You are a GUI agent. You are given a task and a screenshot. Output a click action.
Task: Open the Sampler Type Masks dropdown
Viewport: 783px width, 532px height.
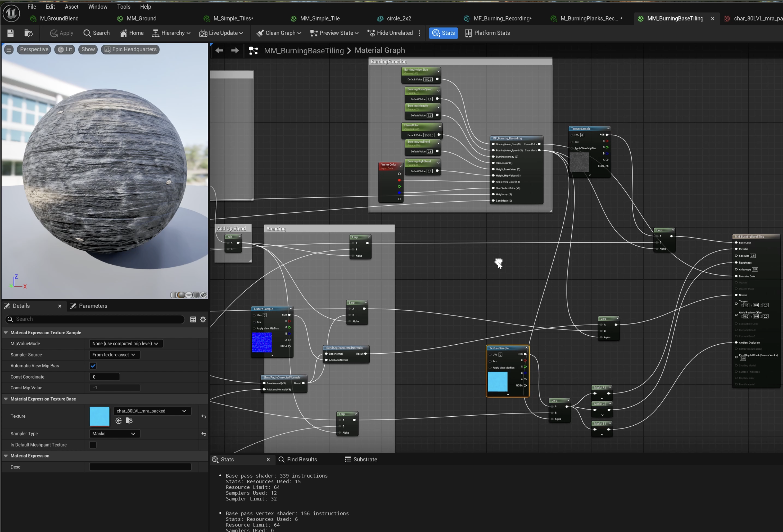click(x=114, y=434)
